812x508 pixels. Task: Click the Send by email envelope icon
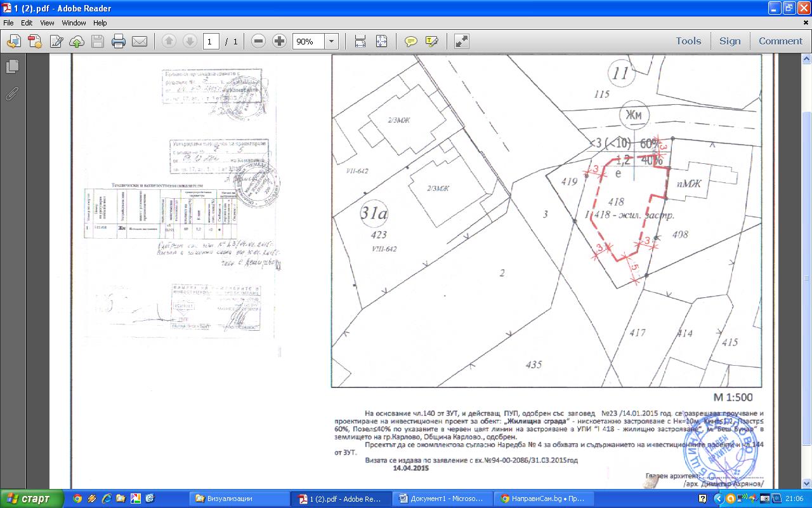[140, 42]
